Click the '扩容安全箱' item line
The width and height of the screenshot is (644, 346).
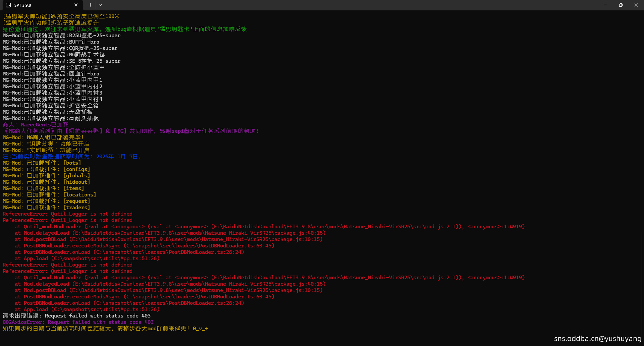[51, 106]
